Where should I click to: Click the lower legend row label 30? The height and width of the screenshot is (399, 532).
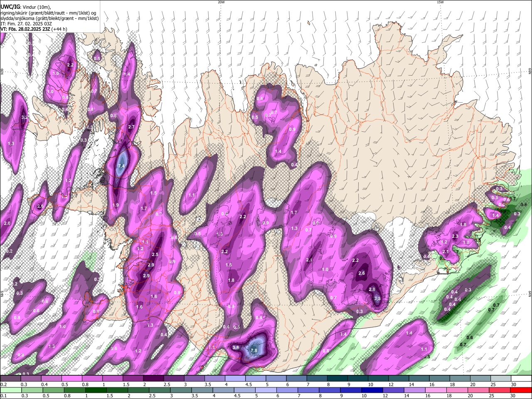(x=514, y=396)
